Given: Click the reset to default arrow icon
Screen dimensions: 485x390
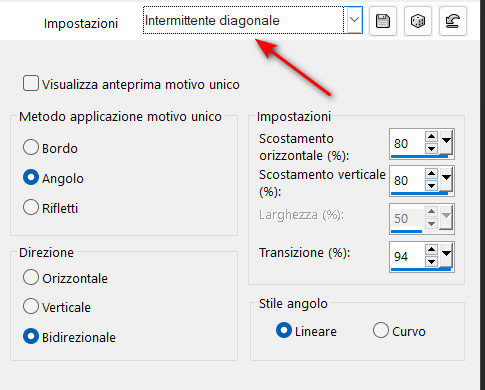Looking at the screenshot, I should [x=453, y=21].
